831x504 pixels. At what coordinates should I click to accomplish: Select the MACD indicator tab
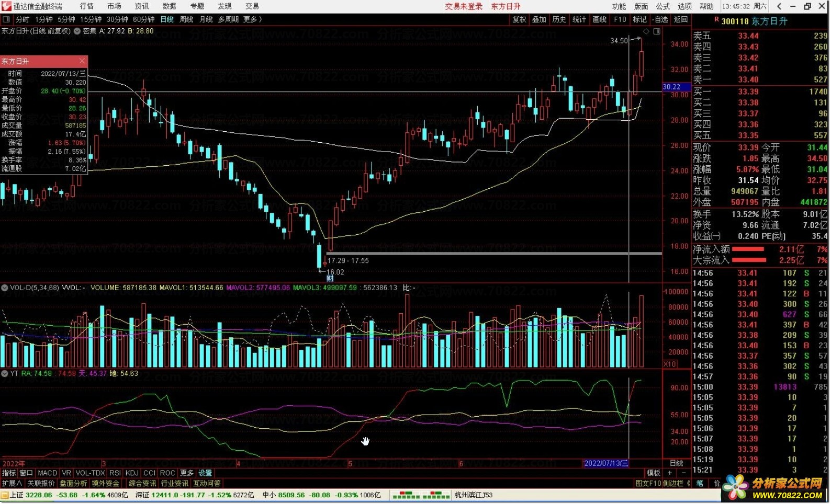tap(47, 473)
